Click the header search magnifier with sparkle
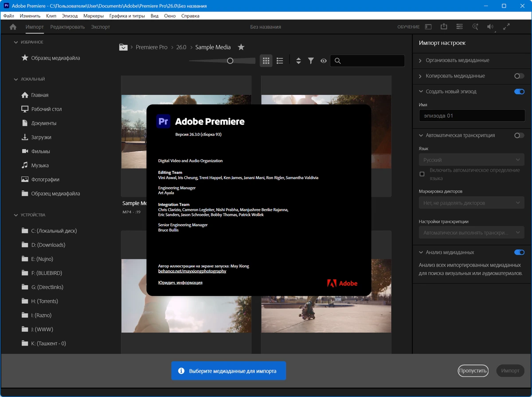Image resolution: width=532 pixels, height=397 pixels. point(475,27)
